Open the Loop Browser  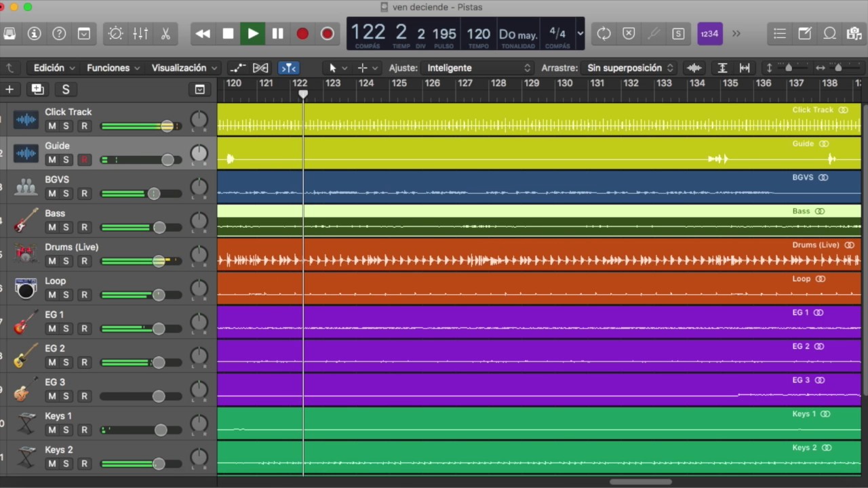tap(829, 33)
